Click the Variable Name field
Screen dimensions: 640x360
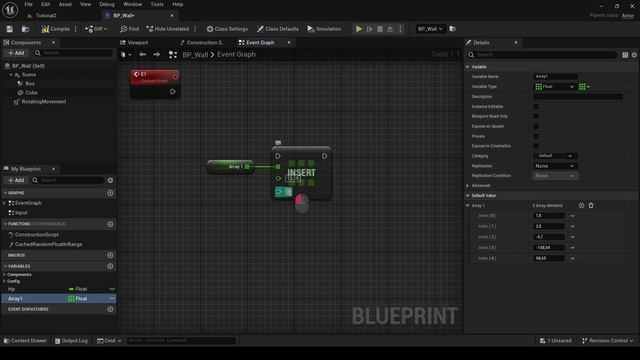click(x=556, y=76)
